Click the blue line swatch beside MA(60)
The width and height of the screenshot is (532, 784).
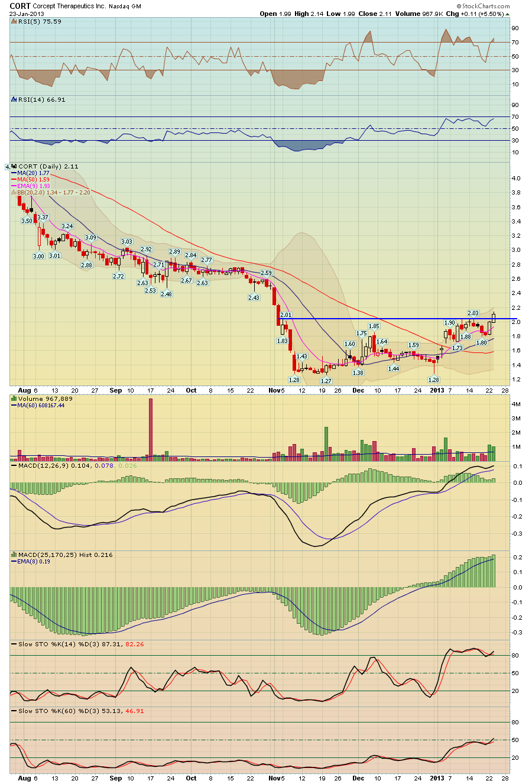click(x=14, y=405)
